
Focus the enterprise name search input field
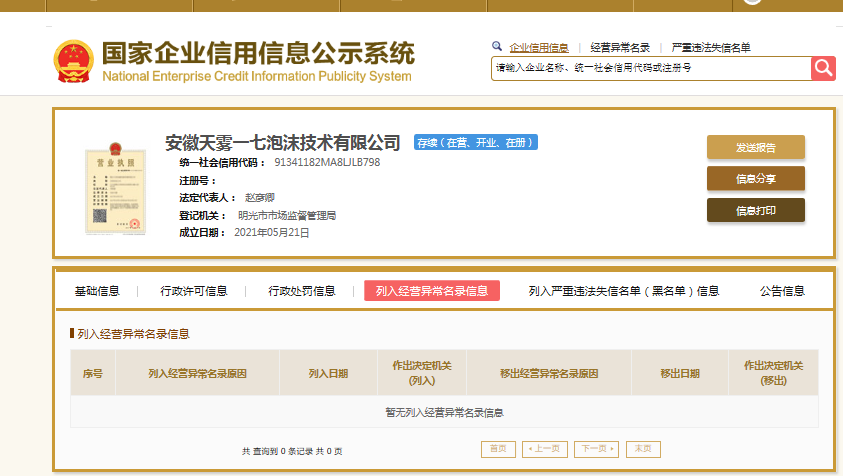tap(651, 68)
